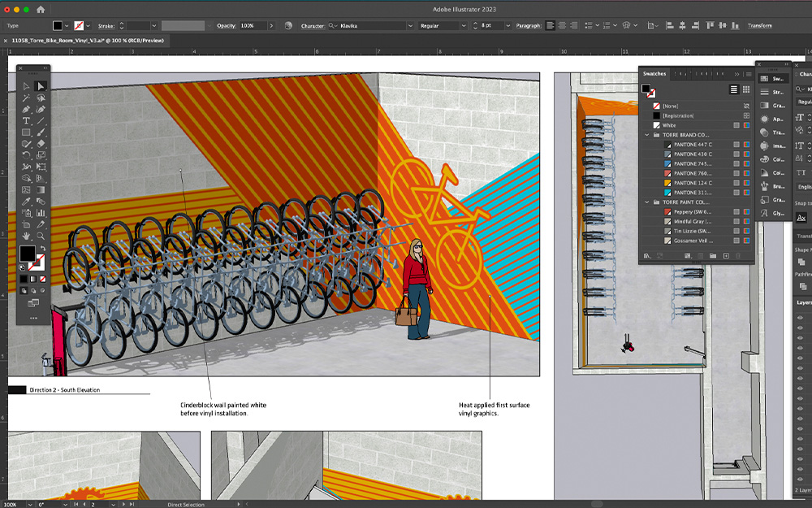Open the Edit Toolbar three-dots menu
Image resolution: width=812 pixels, height=508 pixels.
coord(33,318)
